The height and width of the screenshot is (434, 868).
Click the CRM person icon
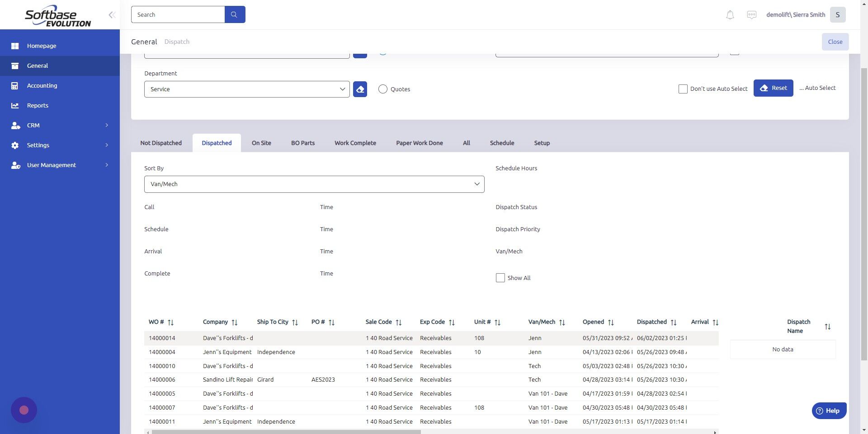15,125
